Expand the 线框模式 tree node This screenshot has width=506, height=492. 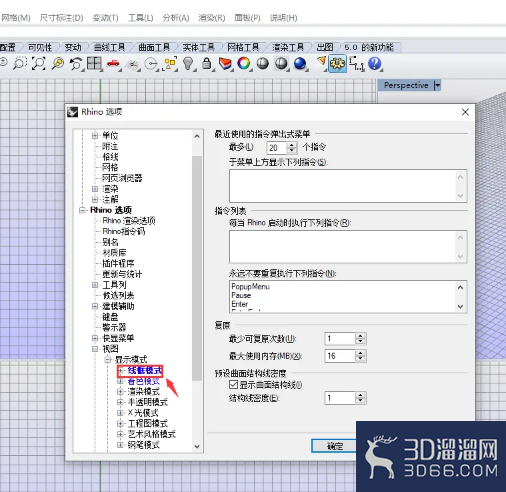(120, 370)
